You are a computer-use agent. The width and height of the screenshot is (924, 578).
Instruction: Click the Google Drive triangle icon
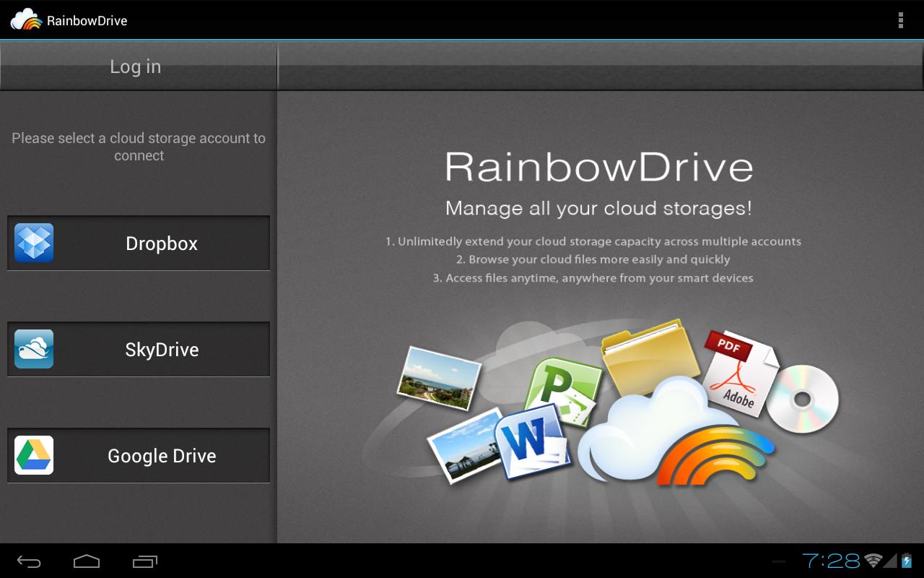pos(34,455)
